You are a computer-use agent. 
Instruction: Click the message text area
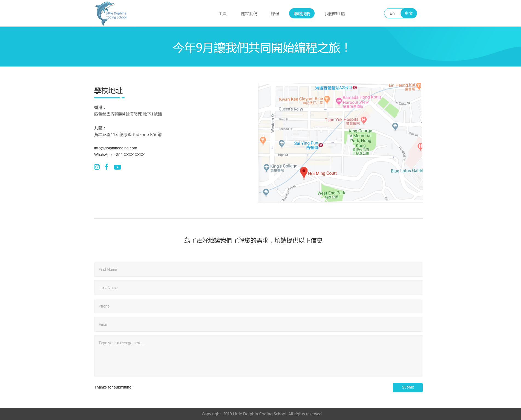pyautogui.click(x=258, y=356)
